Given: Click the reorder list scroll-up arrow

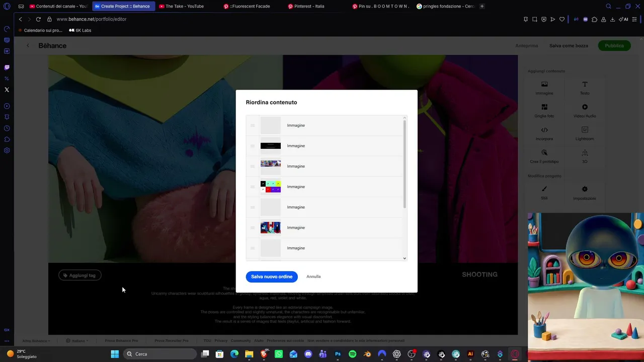Looking at the screenshot, I should click(405, 118).
